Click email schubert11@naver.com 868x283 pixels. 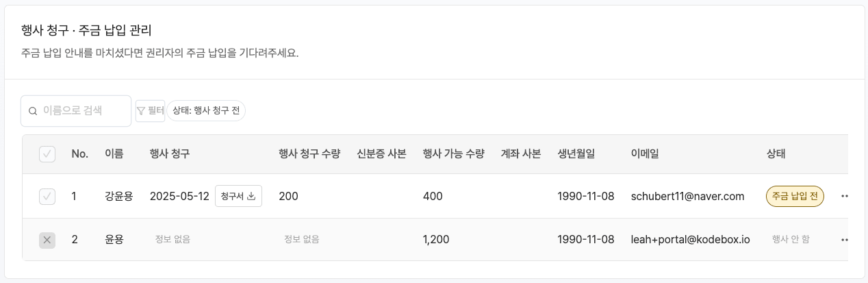[687, 196]
